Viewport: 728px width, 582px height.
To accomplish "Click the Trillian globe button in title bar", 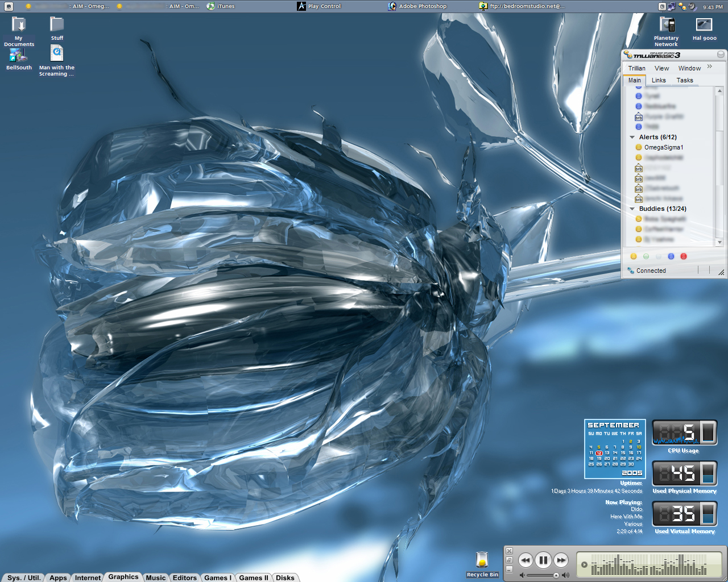I will (x=721, y=55).
